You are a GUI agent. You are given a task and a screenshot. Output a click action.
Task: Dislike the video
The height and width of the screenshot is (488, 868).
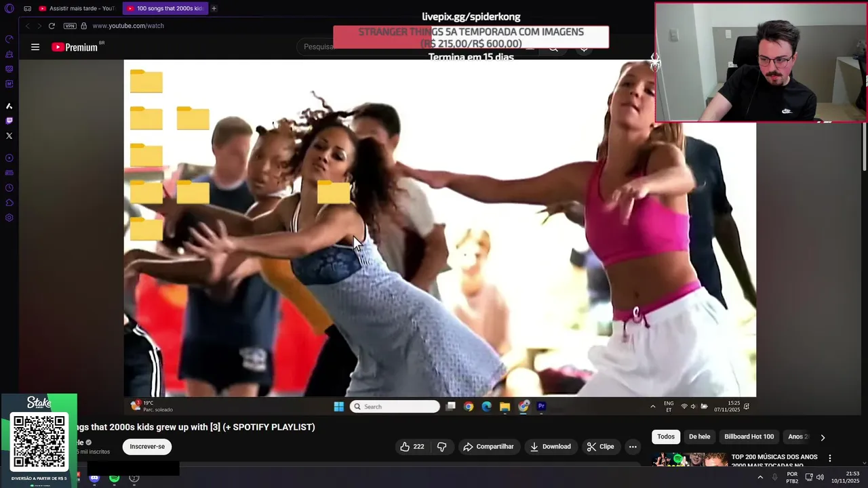[x=441, y=447]
